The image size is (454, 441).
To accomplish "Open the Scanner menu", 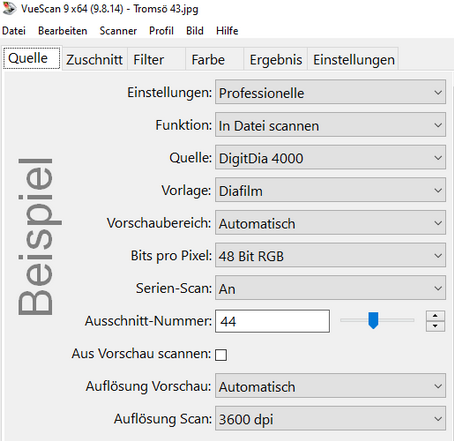I will tap(118, 31).
